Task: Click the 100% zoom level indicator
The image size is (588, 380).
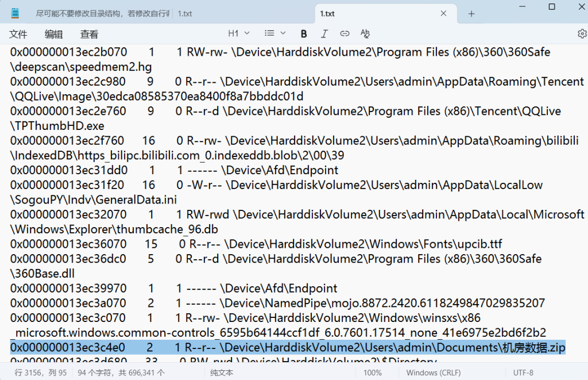Action: (x=372, y=373)
